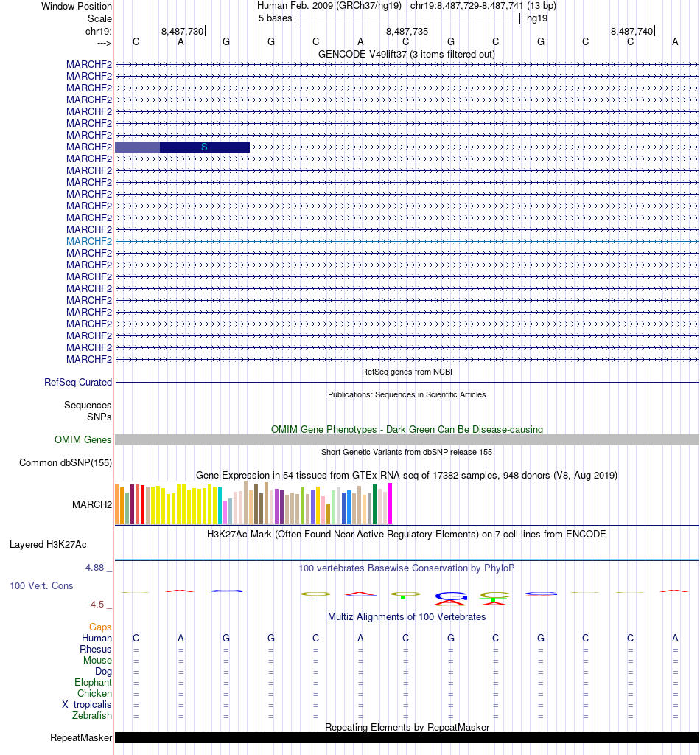Click the GENCODE V49lift37 track title
The height and width of the screenshot is (755, 700).
coord(407,54)
